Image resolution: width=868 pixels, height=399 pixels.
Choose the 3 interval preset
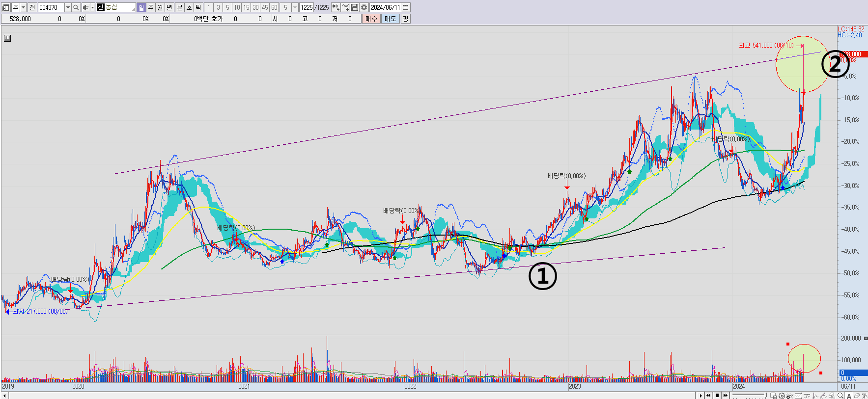[x=218, y=7]
